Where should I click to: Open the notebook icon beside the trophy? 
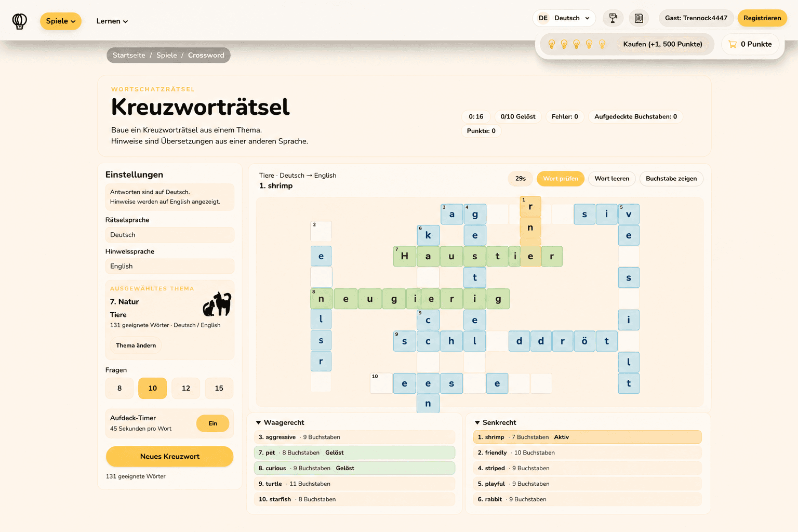639,18
